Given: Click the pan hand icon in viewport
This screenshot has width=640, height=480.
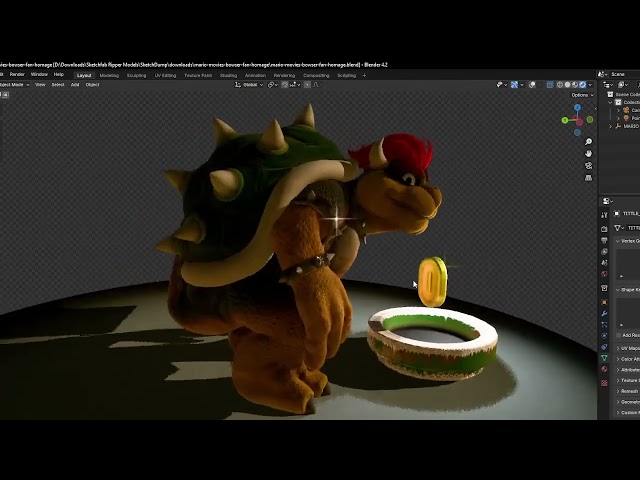Looking at the screenshot, I should [589, 153].
